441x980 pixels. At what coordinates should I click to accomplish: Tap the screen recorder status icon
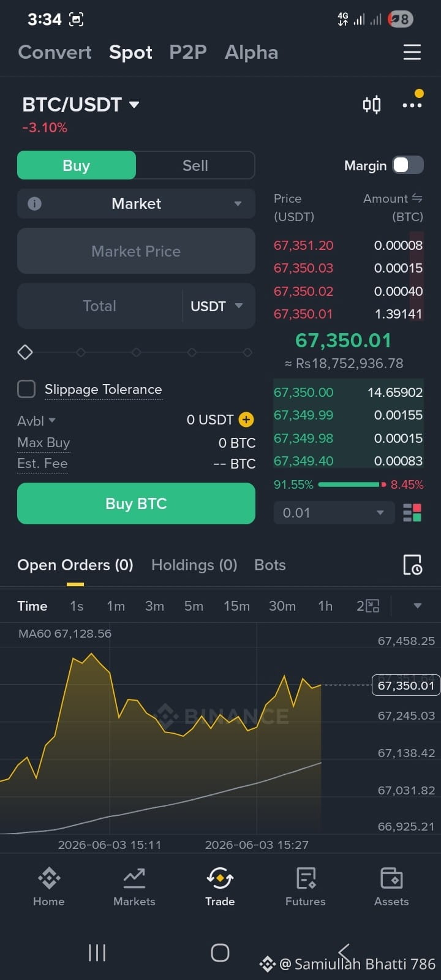pos(76,20)
